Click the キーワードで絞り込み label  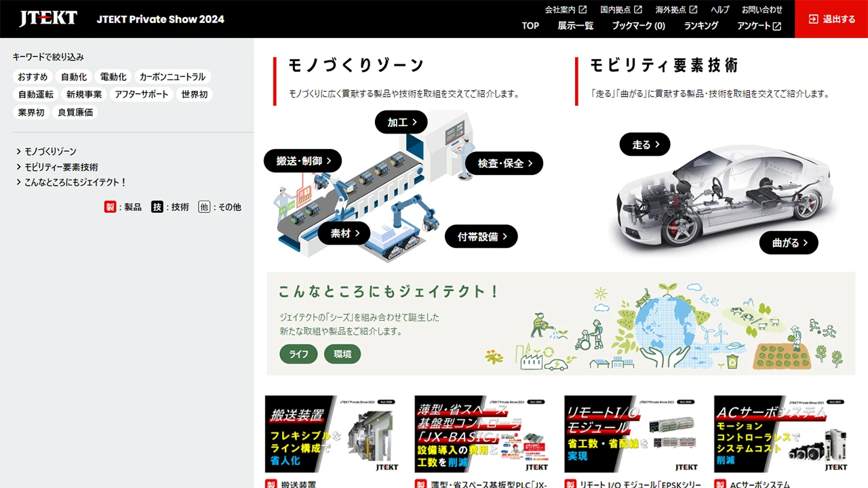pos(48,57)
